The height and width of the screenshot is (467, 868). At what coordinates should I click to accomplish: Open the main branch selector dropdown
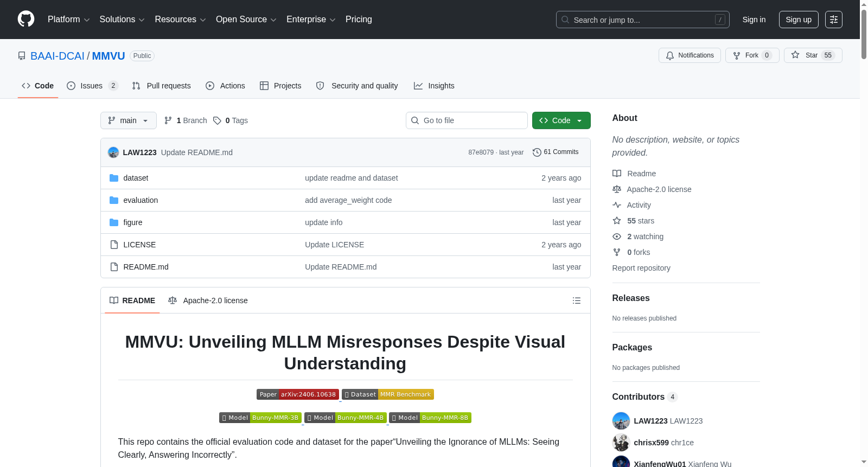tap(129, 120)
